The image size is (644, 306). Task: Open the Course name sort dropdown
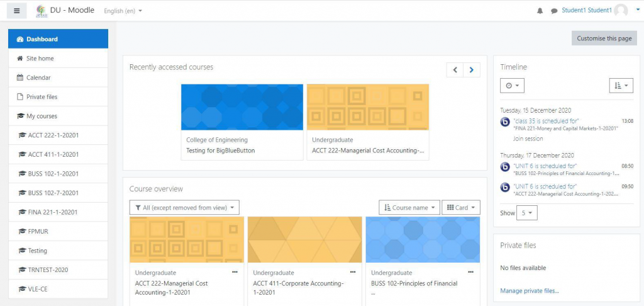point(409,208)
